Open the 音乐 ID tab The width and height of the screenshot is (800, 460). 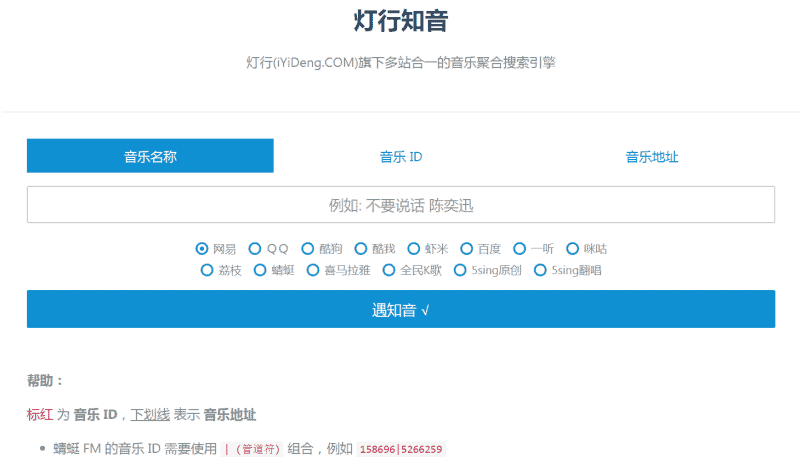(x=400, y=157)
